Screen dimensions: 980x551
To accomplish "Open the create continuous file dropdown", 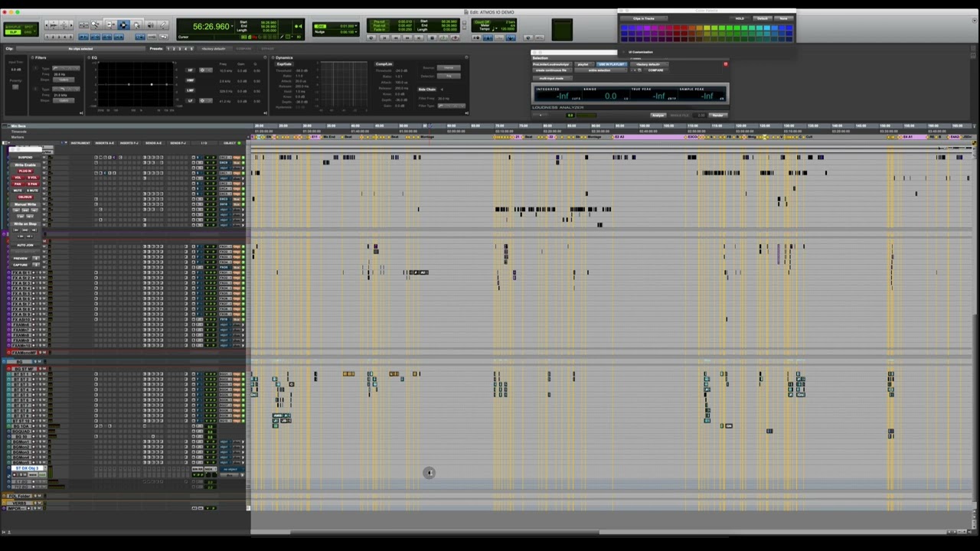I will point(552,70).
